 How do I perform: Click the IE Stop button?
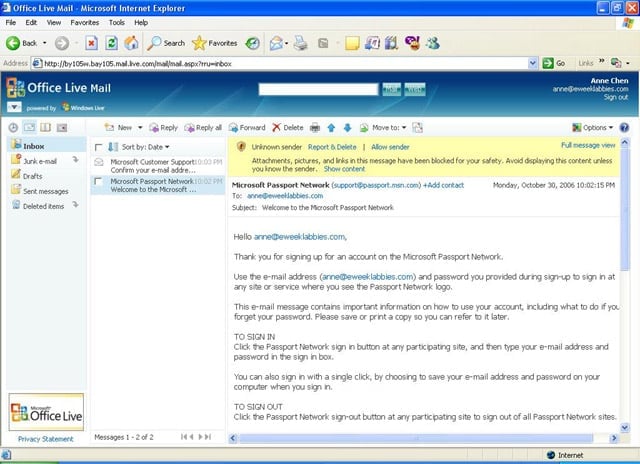(91, 43)
